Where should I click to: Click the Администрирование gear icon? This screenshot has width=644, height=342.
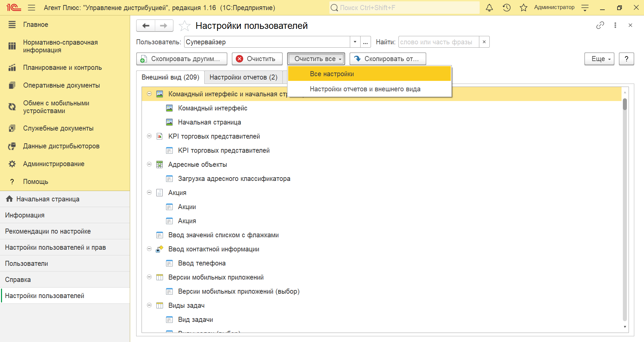pyautogui.click(x=12, y=164)
